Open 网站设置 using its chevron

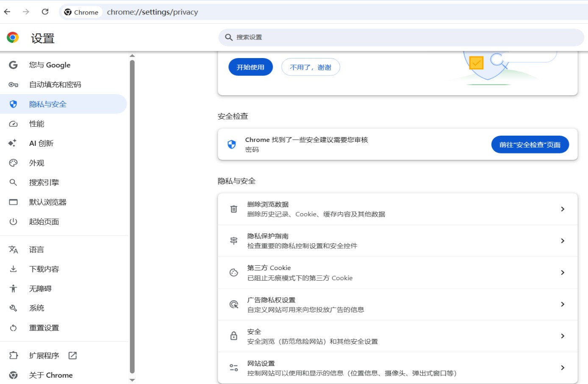click(563, 368)
